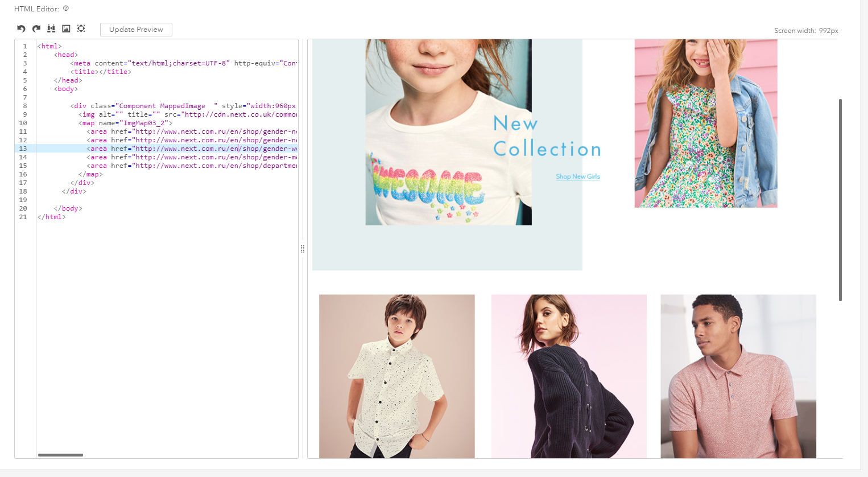The image size is (868, 477).
Task: Place cursor on the closing </html> line
Action: pos(52,217)
